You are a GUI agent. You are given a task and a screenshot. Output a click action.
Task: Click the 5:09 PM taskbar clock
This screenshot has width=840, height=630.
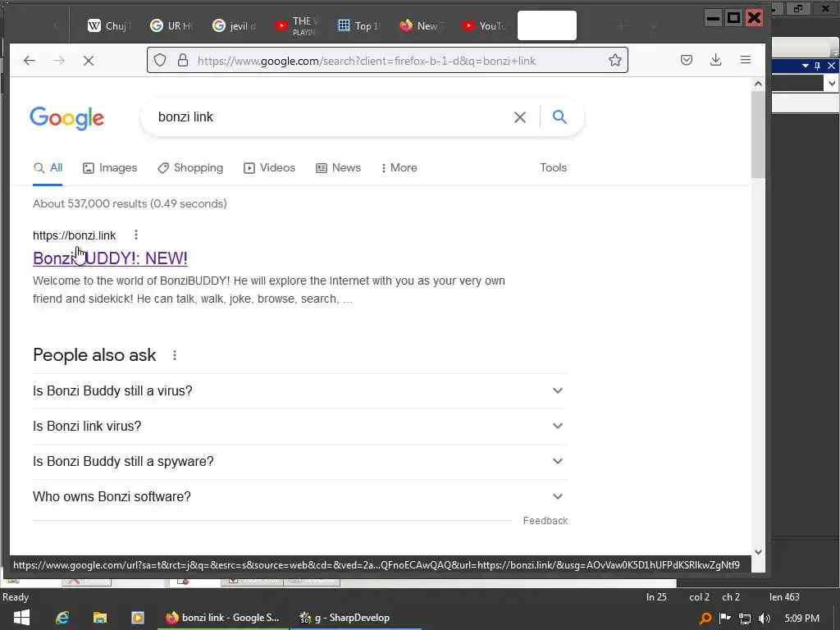click(x=802, y=619)
